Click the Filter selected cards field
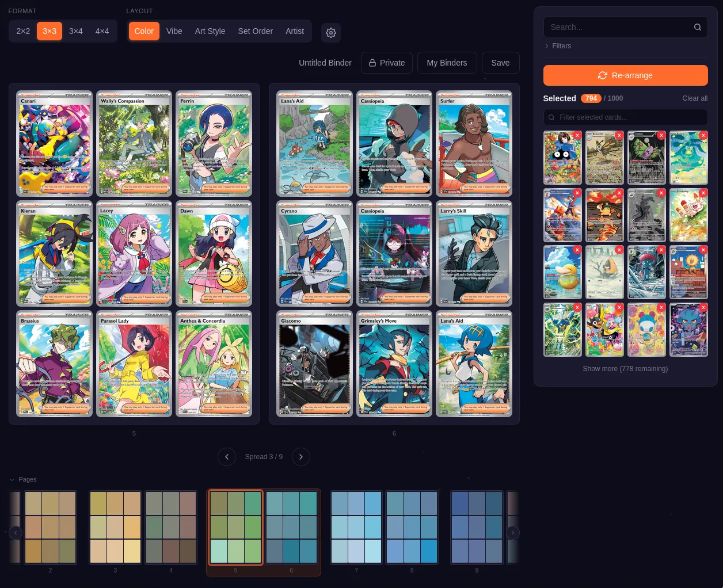Screen dimensions: 723x588 626,117
